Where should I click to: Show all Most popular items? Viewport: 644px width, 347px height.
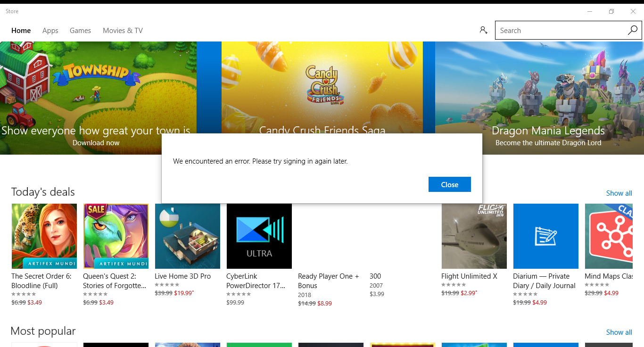pos(619,332)
